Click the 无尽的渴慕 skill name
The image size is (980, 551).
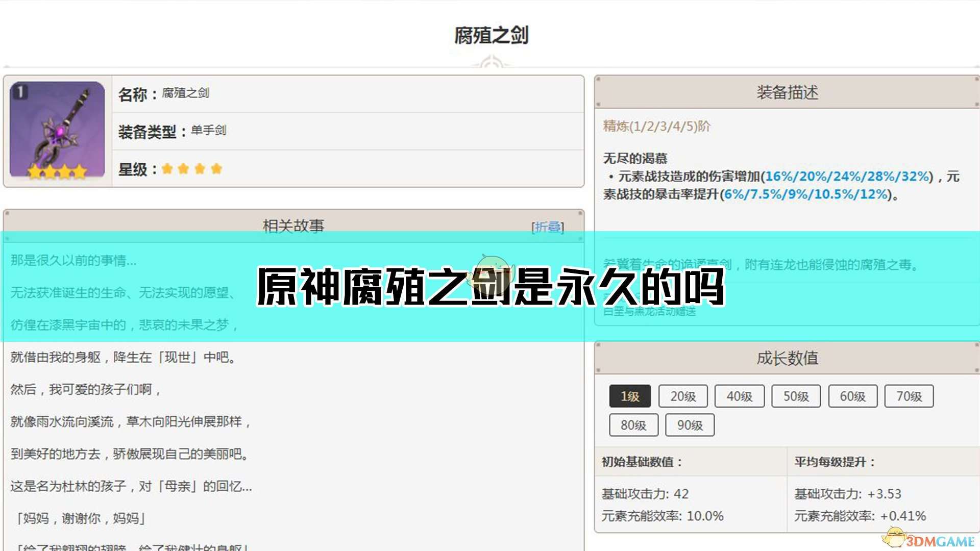tap(635, 158)
